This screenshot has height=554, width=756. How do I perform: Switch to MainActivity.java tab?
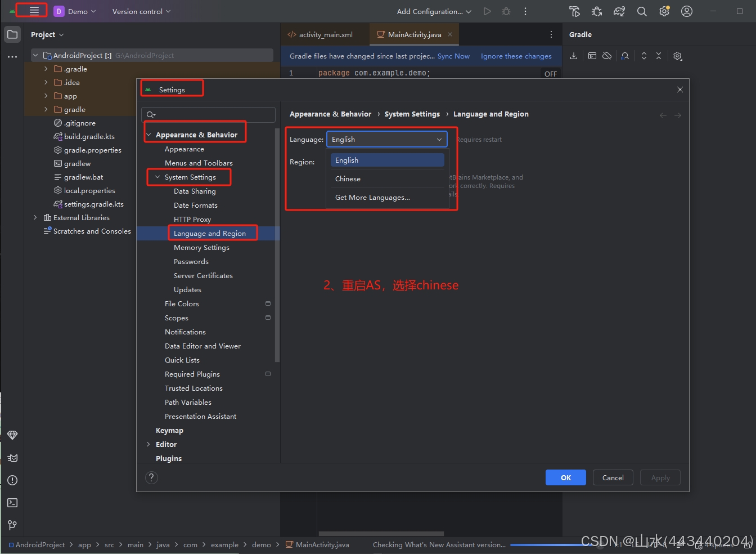coord(415,34)
